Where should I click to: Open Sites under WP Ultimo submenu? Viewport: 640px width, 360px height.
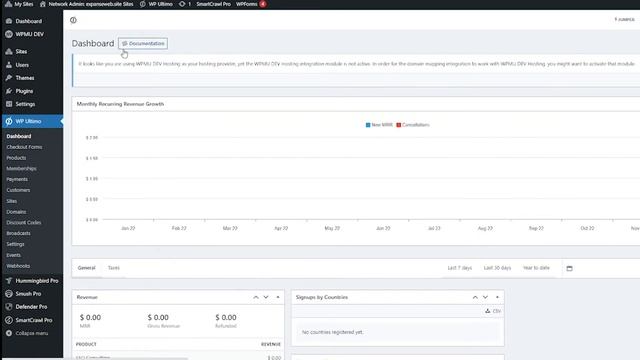tap(12, 201)
